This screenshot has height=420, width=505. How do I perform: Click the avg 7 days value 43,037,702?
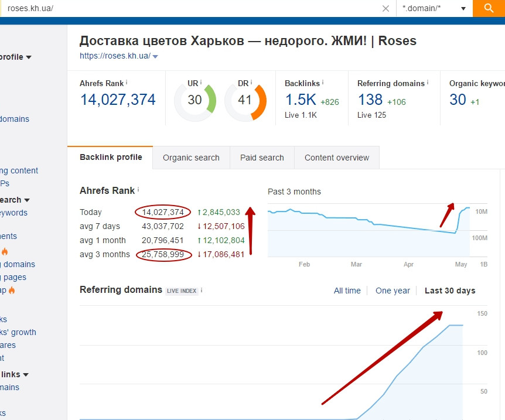(163, 226)
